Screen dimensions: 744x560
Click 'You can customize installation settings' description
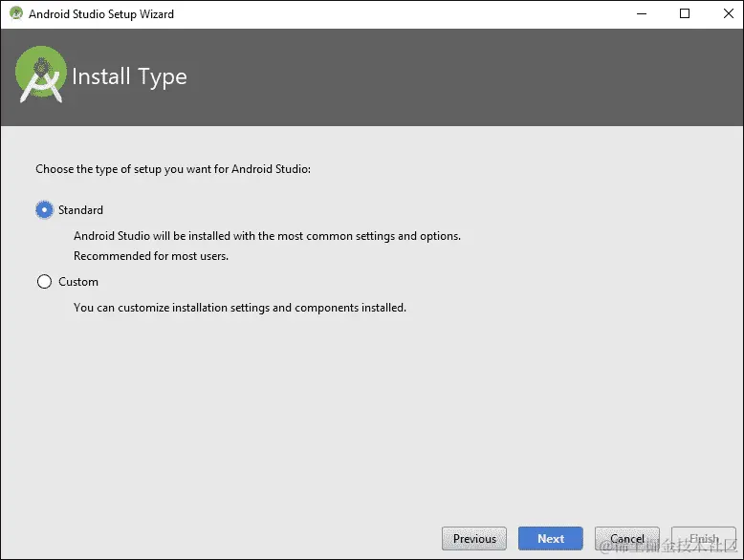[x=240, y=308]
